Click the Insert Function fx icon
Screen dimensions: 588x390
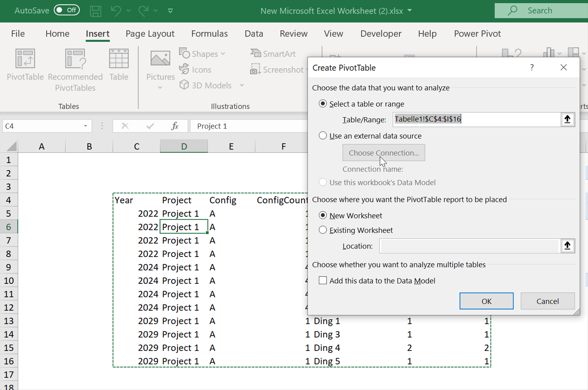pyautogui.click(x=175, y=126)
